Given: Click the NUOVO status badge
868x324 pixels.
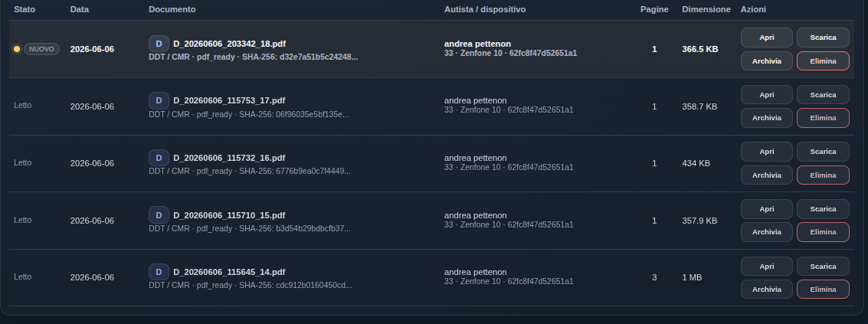Looking at the screenshot, I should pos(41,49).
